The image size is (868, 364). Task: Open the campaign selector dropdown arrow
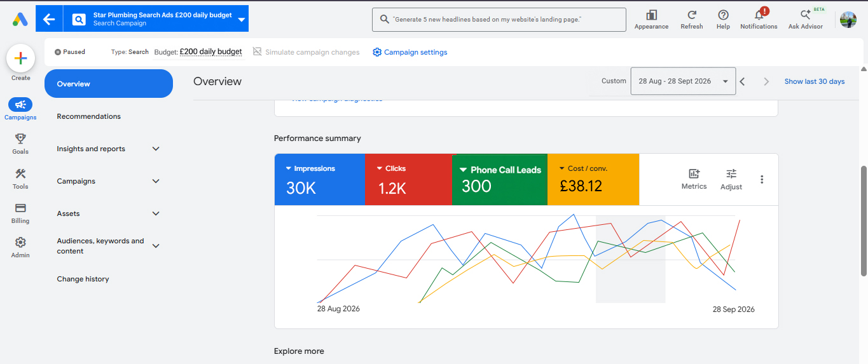pyautogui.click(x=241, y=20)
